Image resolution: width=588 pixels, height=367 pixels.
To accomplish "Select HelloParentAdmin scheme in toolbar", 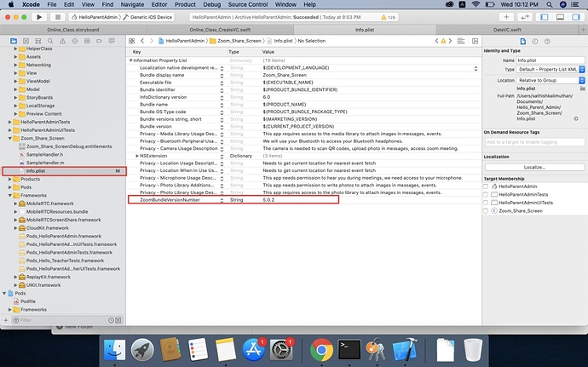I will point(95,17).
